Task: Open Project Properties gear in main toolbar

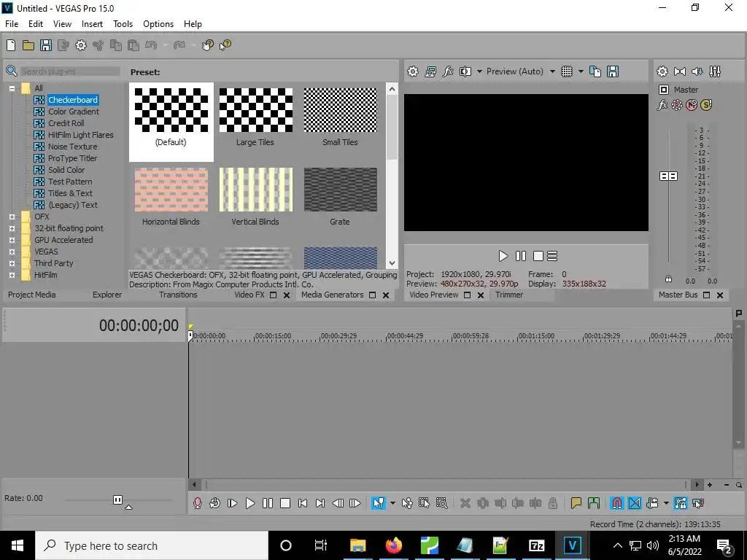Action: pyautogui.click(x=81, y=45)
